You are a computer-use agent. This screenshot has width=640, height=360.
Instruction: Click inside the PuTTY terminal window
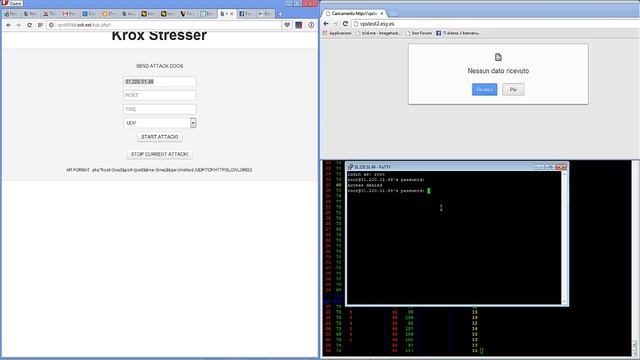pyautogui.click(x=454, y=238)
